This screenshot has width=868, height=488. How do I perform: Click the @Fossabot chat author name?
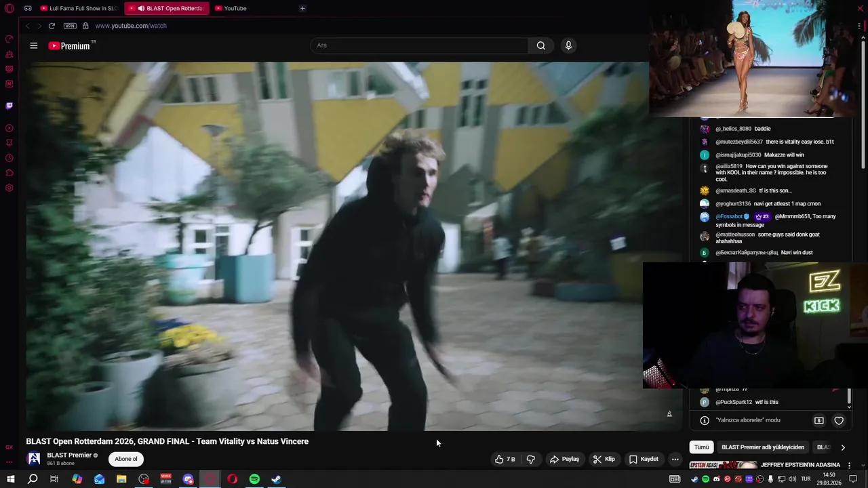point(729,217)
